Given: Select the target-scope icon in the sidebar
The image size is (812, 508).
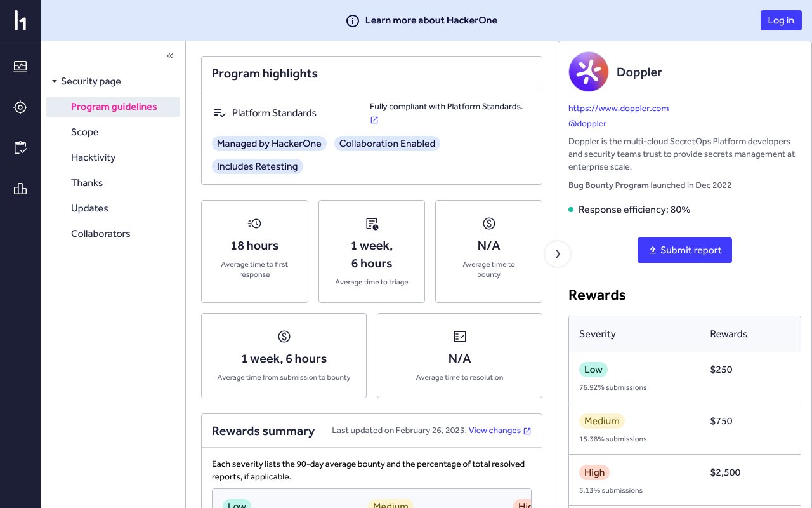Looking at the screenshot, I should (20, 107).
